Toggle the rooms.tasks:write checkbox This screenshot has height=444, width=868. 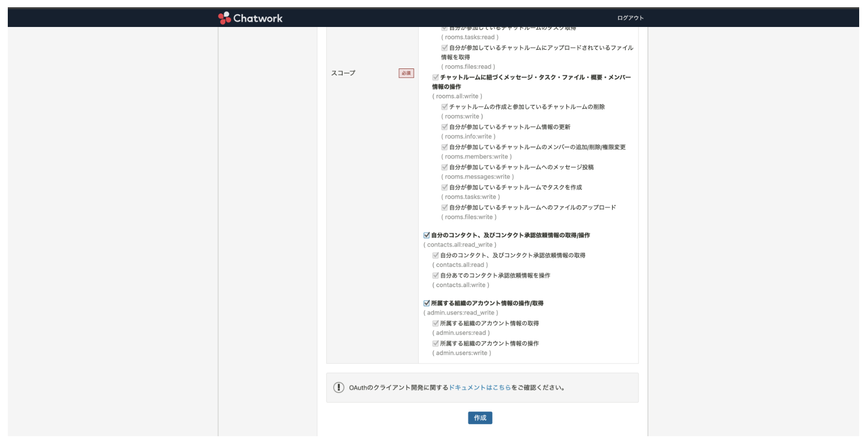[444, 187]
